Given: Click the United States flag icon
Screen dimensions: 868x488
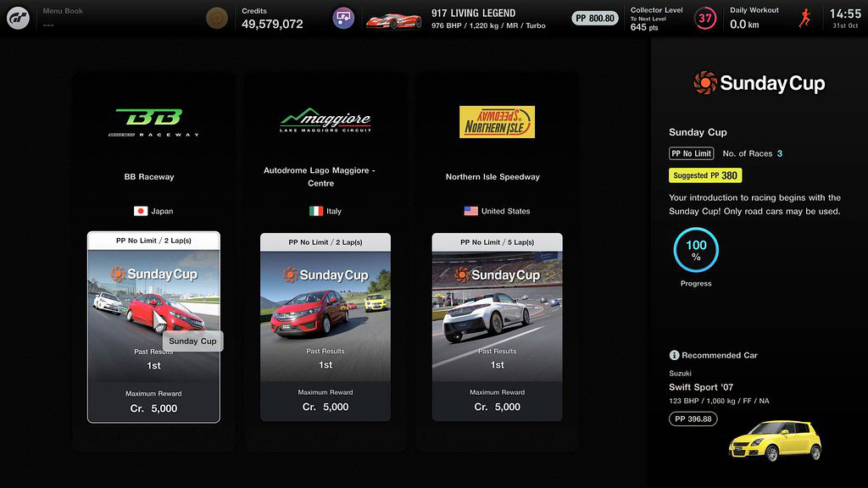Looking at the screenshot, I should point(470,211).
